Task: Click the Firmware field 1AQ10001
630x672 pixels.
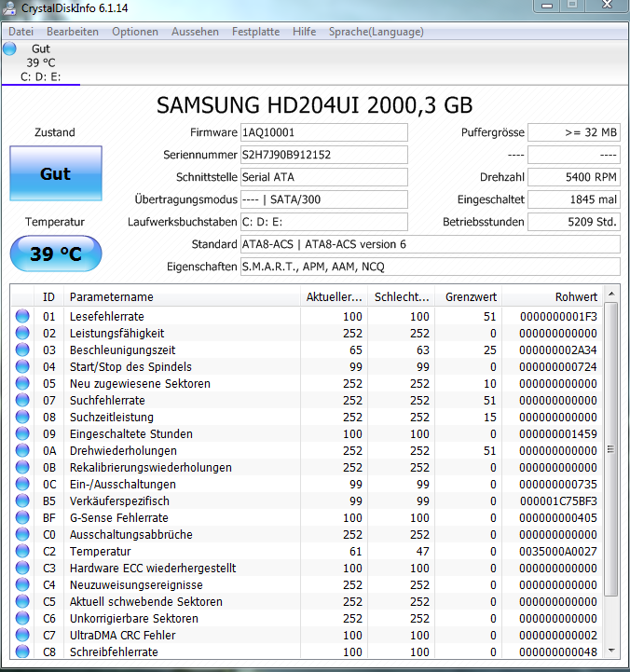Action: click(324, 132)
